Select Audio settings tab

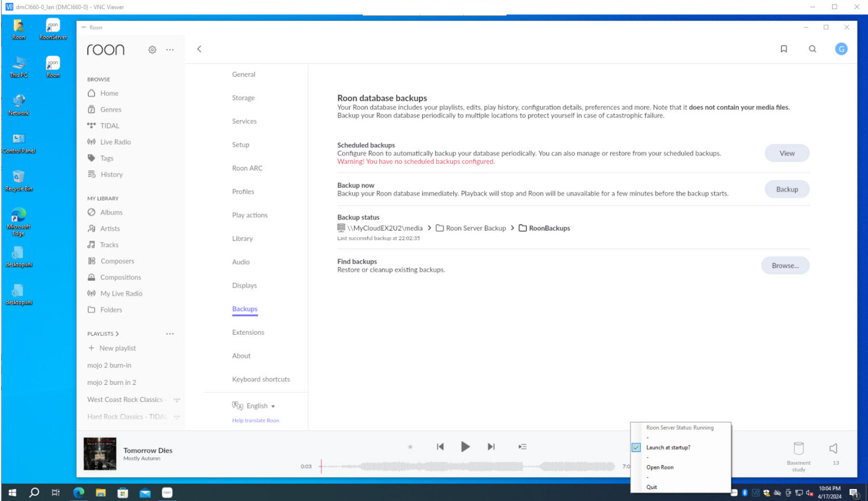point(241,262)
